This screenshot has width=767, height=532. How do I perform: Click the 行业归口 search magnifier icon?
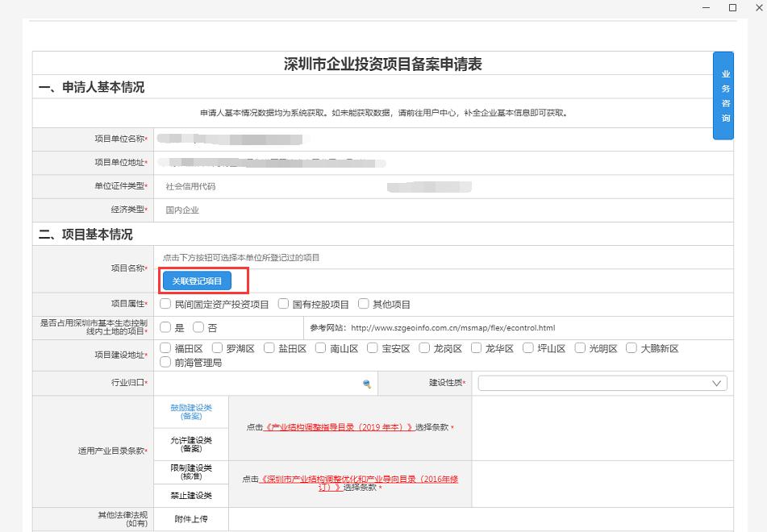click(x=366, y=384)
